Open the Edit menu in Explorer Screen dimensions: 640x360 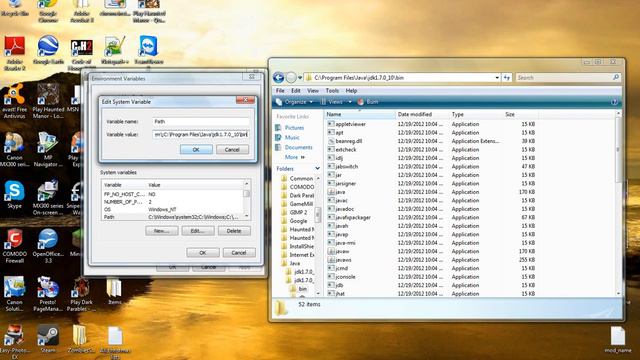tap(296, 91)
